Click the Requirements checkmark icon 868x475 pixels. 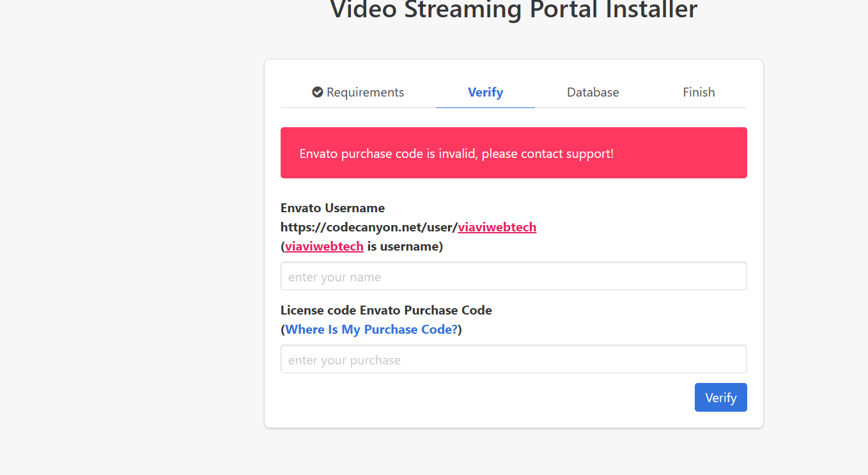click(x=318, y=92)
